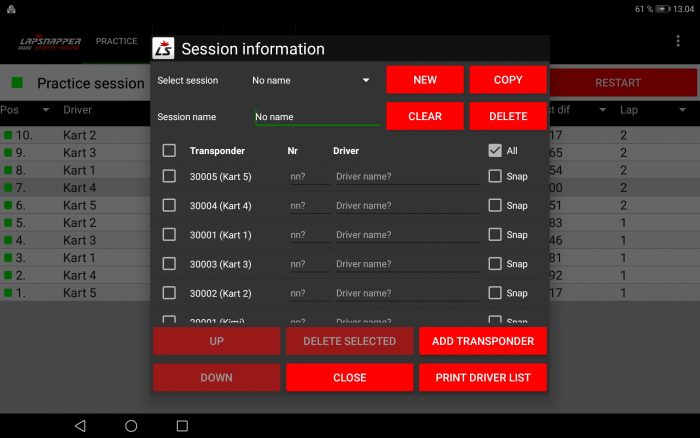Click the RESTART button behind dialog
Viewport: 700px width, 438px height.
coord(623,83)
